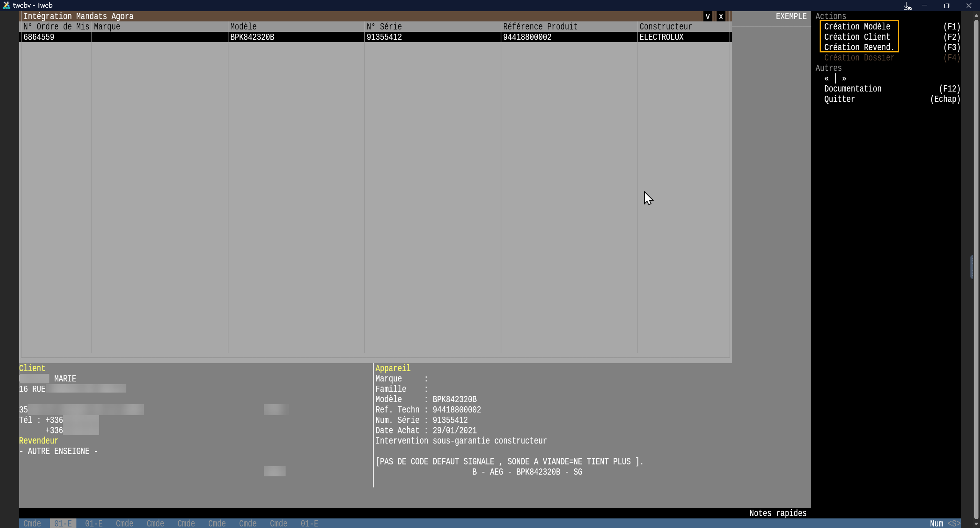Sort by the N° Série column header
The height and width of the screenshot is (528, 980).
coord(384,27)
